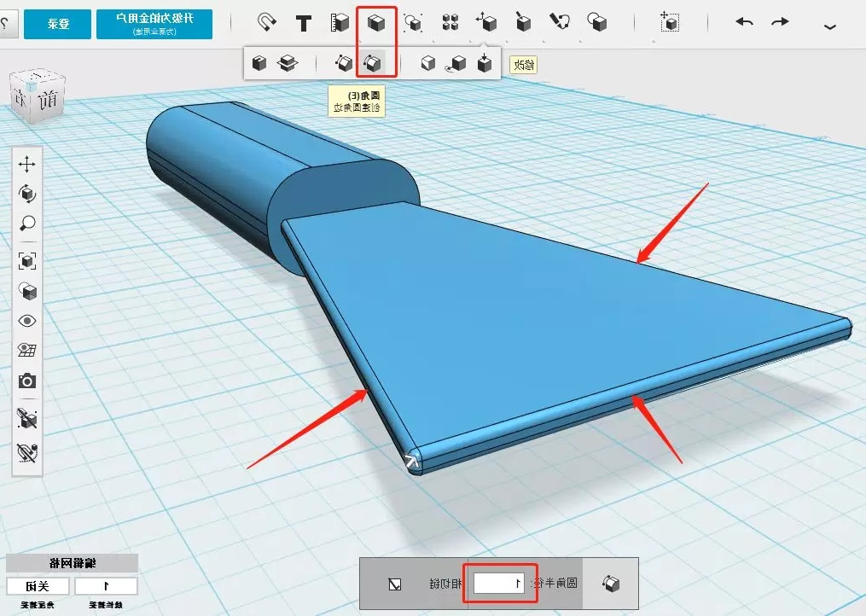Expand the top-right chevron menu
This screenshot has width=866, height=616.
pos(829,26)
